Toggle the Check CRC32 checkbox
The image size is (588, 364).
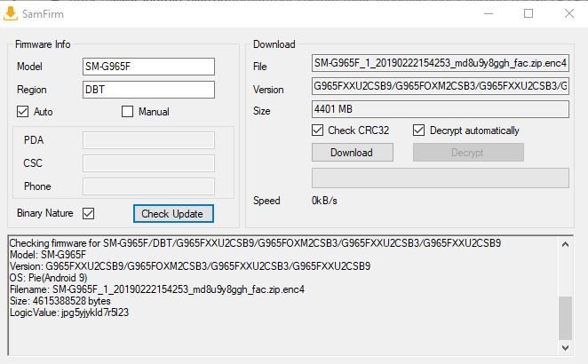click(x=317, y=131)
